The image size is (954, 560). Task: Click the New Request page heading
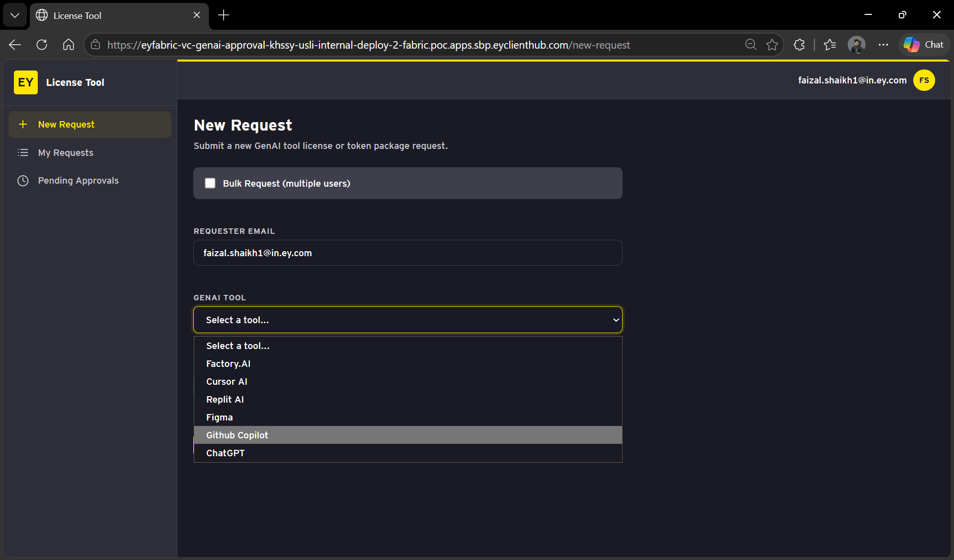(x=243, y=126)
